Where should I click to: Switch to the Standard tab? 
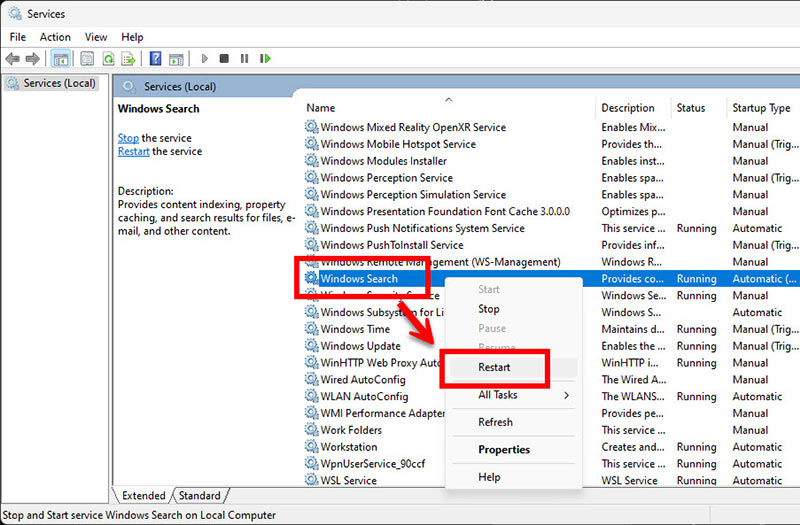199,496
